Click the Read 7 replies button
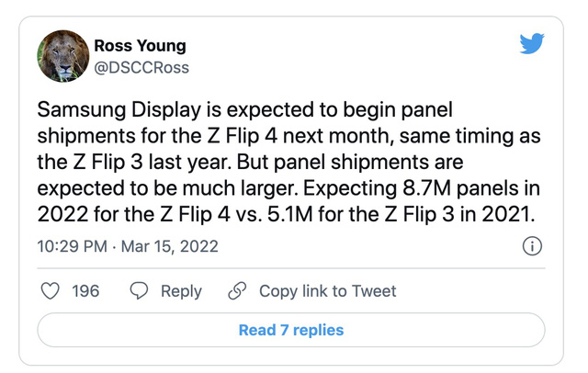Screen dimensions: 588x373 tap(291, 330)
